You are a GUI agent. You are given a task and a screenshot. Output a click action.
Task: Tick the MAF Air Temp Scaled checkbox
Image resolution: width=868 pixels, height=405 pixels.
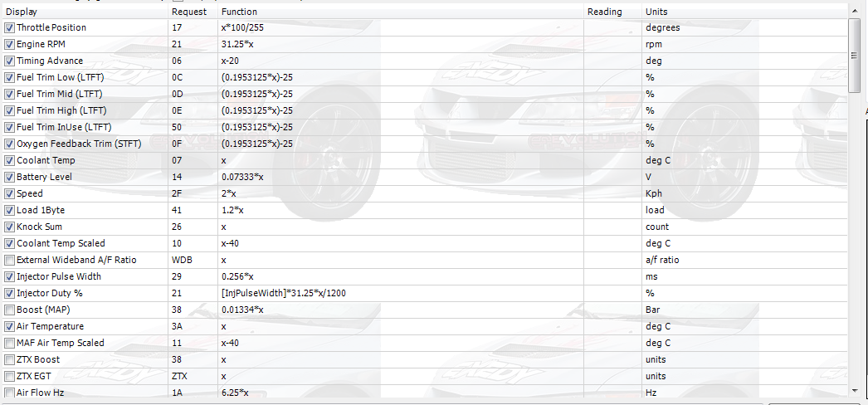pos(9,343)
